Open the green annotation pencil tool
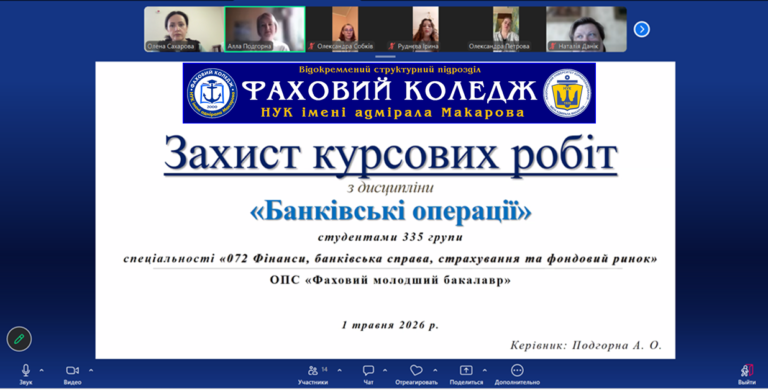 19,339
